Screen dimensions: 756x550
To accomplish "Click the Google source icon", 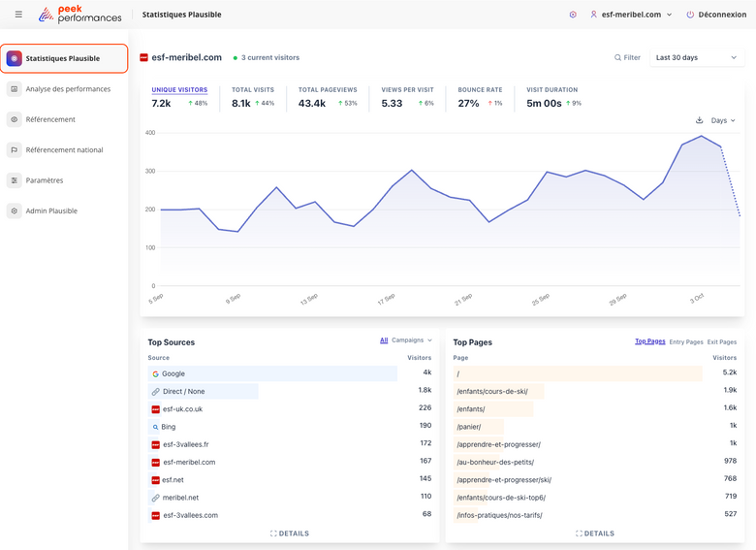I will click(x=155, y=373).
